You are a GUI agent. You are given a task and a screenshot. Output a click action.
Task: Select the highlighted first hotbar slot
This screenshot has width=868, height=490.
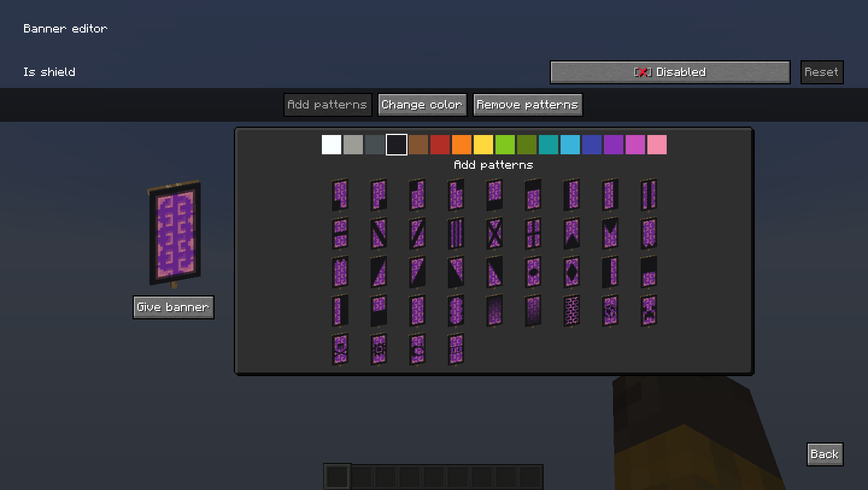(338, 477)
